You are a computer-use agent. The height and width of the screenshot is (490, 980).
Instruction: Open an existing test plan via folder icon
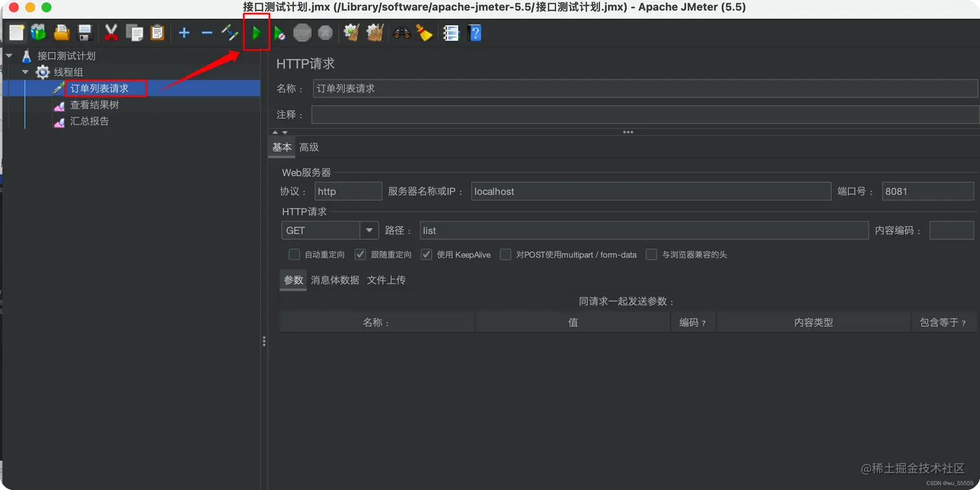[x=62, y=32]
